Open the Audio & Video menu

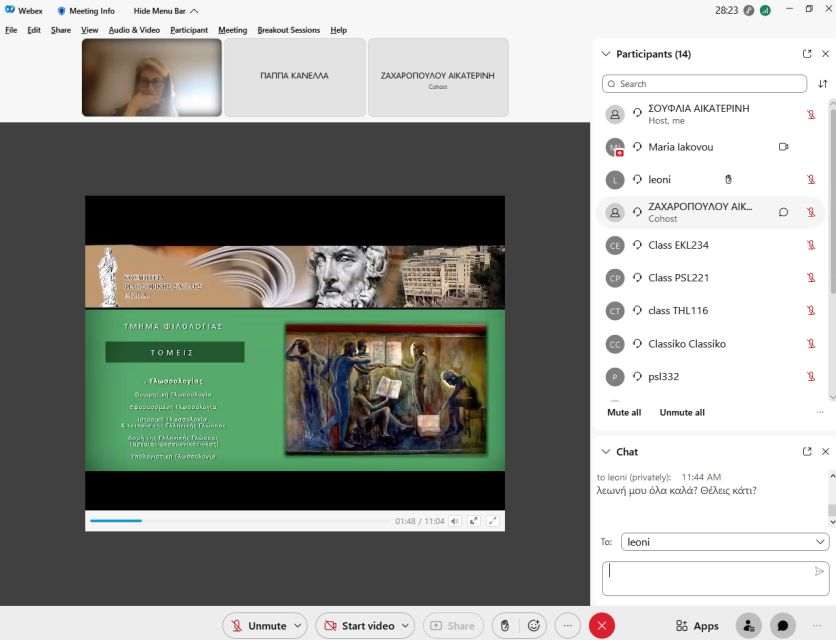click(134, 30)
